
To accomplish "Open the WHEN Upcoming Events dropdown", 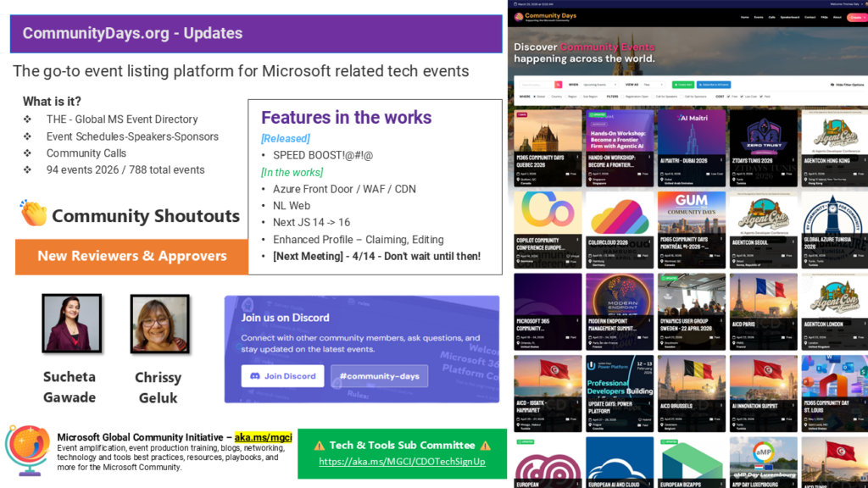I will [x=599, y=85].
